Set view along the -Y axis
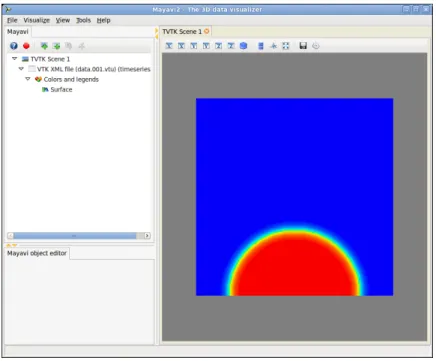Viewport: 436px width, 361px height. (194, 46)
